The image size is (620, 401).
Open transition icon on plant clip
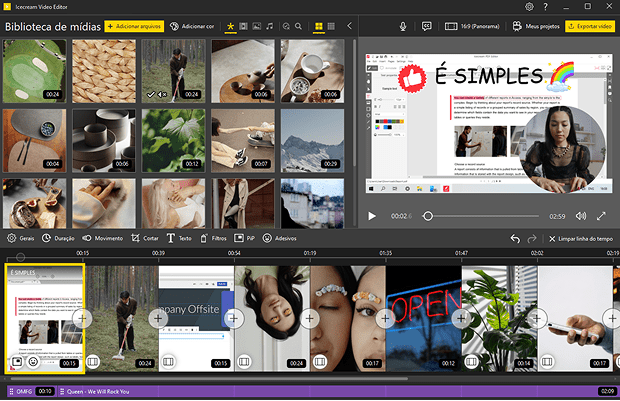point(471,361)
